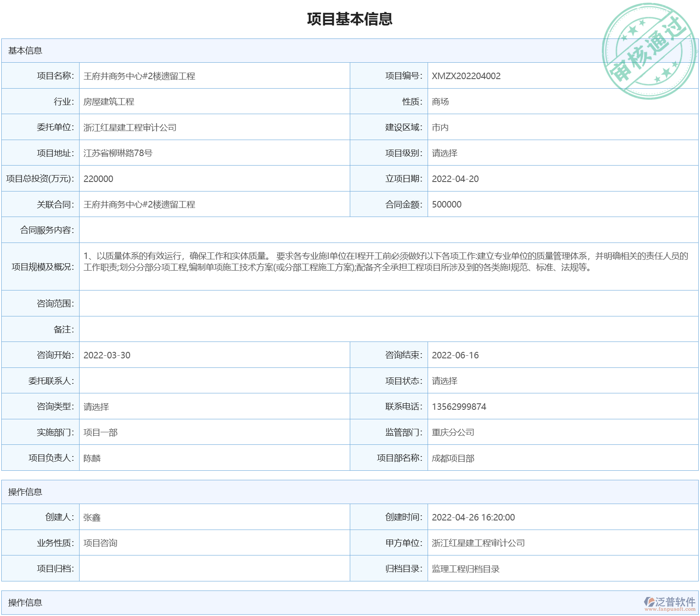700x616 pixels.
Task: Open the 项目级别 dropdown showing 请选择
Action: [444, 153]
